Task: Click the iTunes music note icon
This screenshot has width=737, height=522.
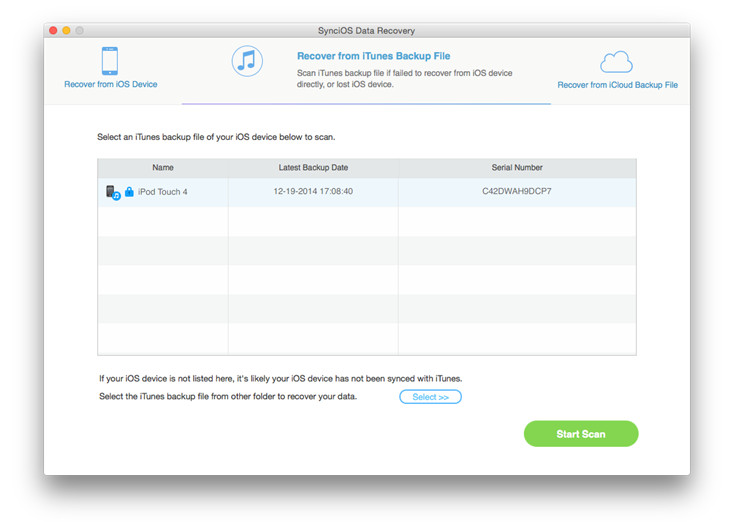Action: point(247,61)
